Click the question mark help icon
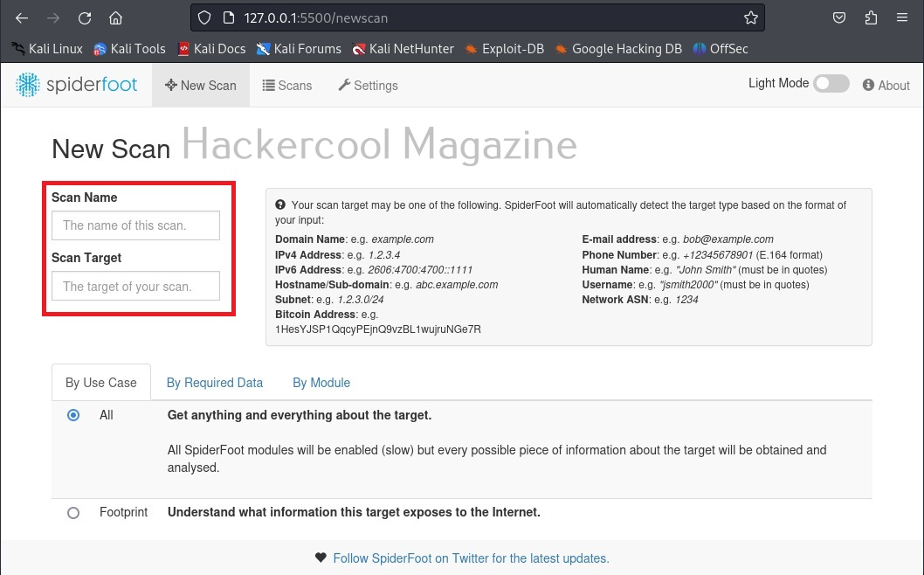 280,204
